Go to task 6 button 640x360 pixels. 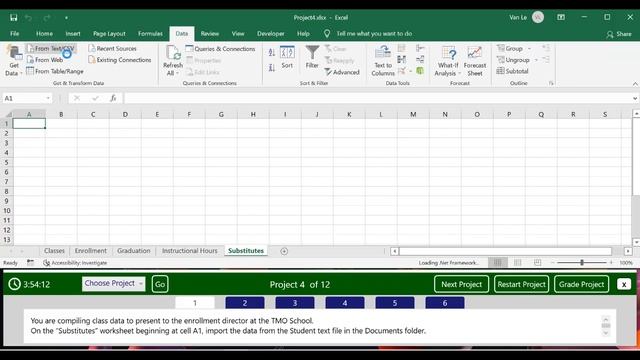(x=444, y=303)
